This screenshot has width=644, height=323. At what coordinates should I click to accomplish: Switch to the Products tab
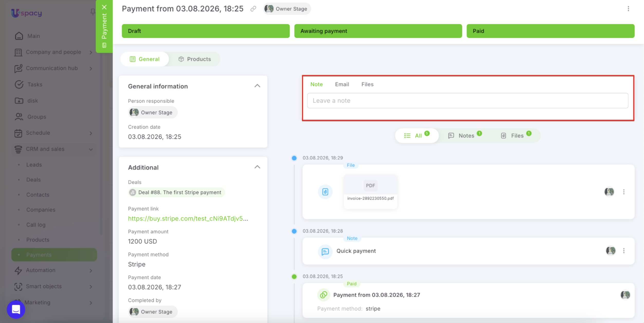(x=195, y=59)
